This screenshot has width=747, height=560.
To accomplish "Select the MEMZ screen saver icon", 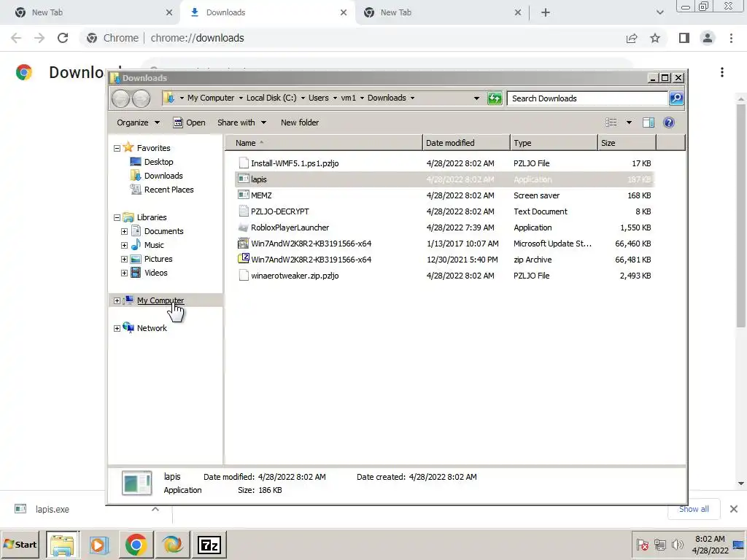I will click(244, 195).
